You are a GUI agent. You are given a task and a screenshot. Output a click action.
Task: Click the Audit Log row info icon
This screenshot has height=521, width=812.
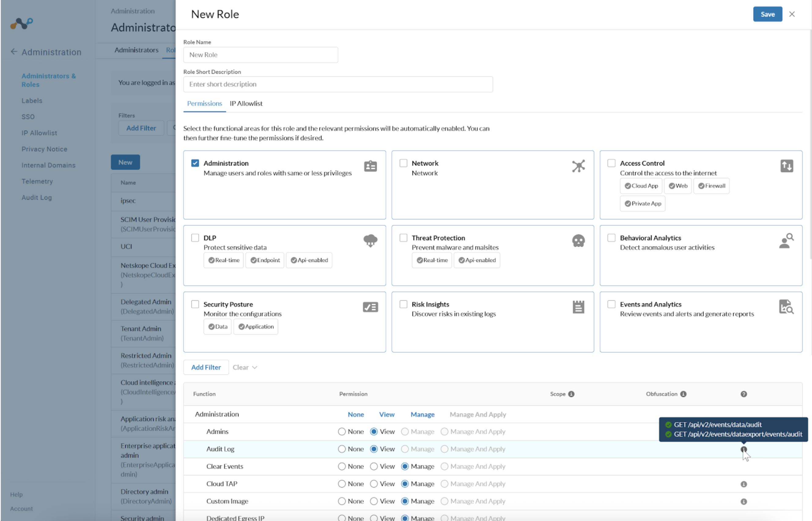click(744, 449)
